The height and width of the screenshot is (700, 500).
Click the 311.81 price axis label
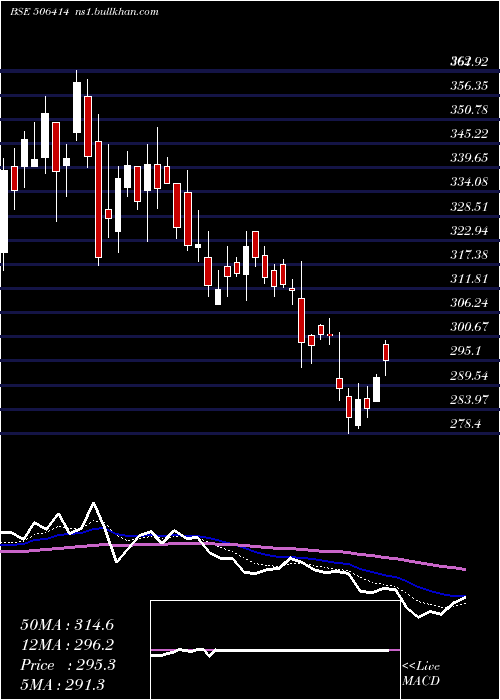[x=469, y=279]
